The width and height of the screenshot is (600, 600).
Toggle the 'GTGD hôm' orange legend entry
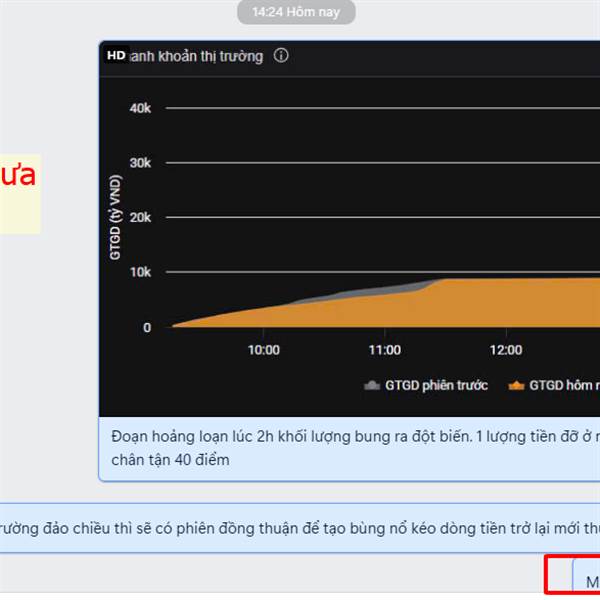554,385
